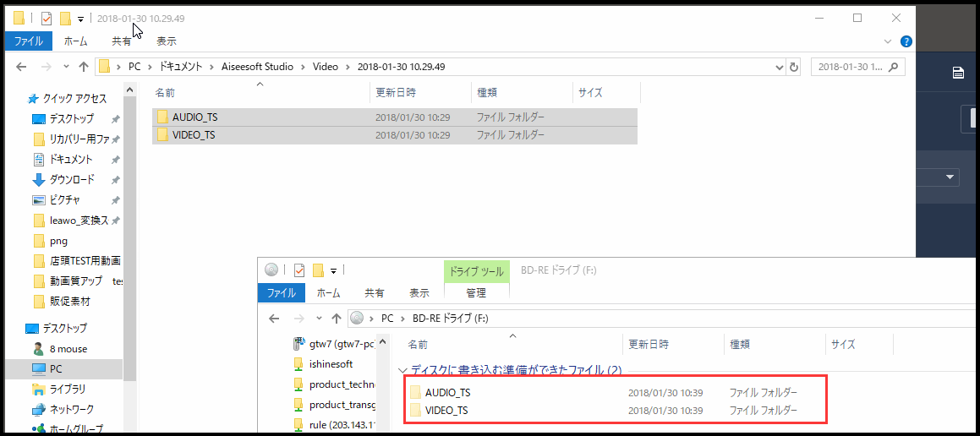Image resolution: width=980 pixels, height=436 pixels.
Task: Click the search box in the top window
Action: click(x=857, y=67)
